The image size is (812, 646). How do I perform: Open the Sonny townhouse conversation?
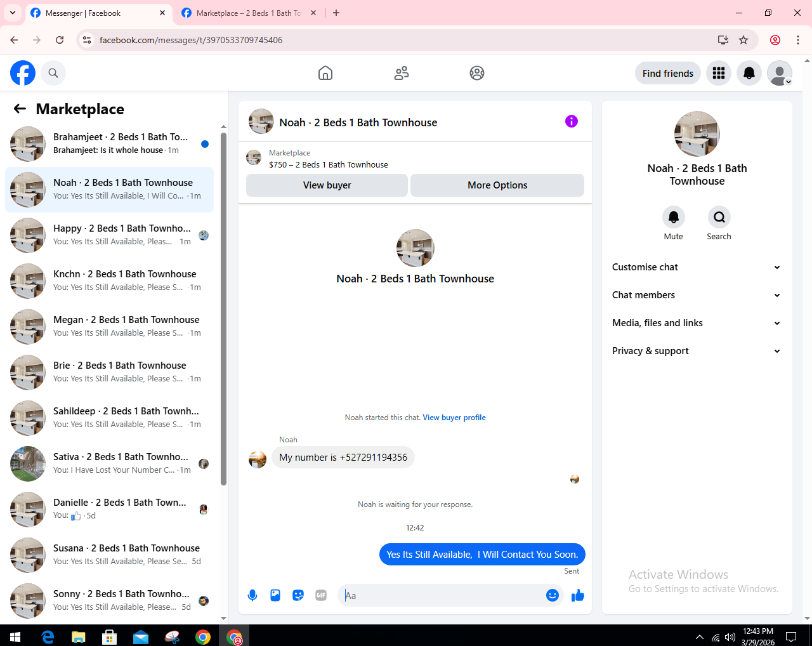pos(109,601)
